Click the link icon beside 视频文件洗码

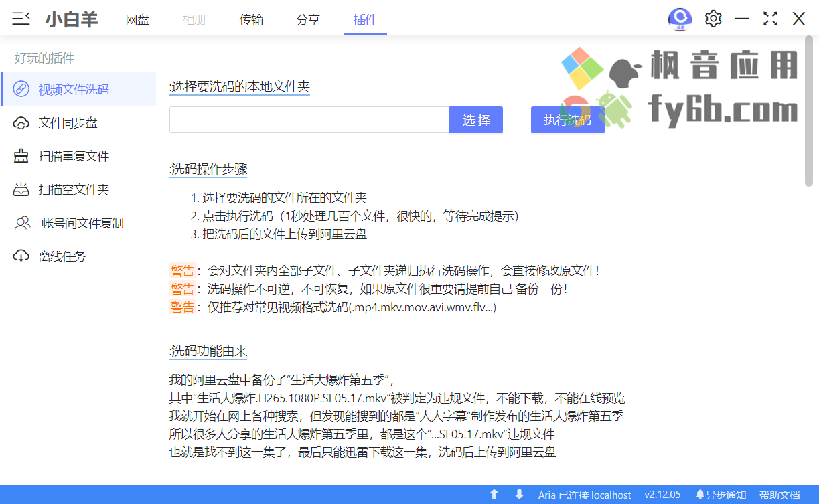[21, 89]
